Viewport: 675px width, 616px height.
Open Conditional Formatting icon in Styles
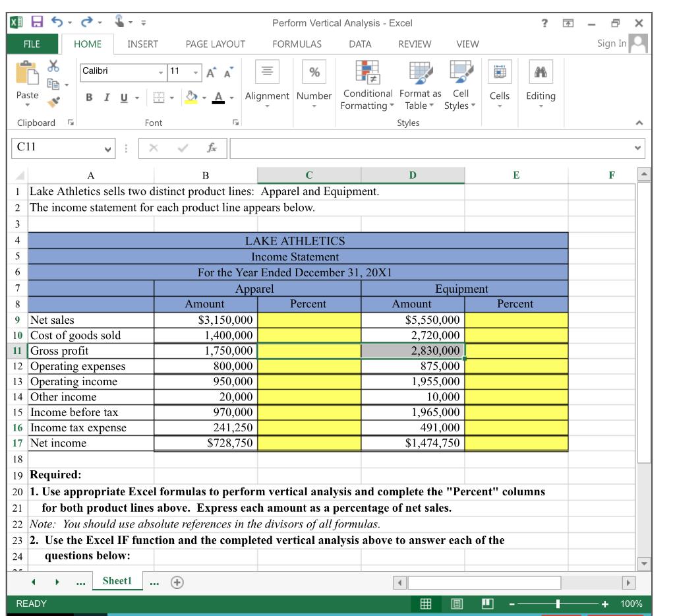367,73
